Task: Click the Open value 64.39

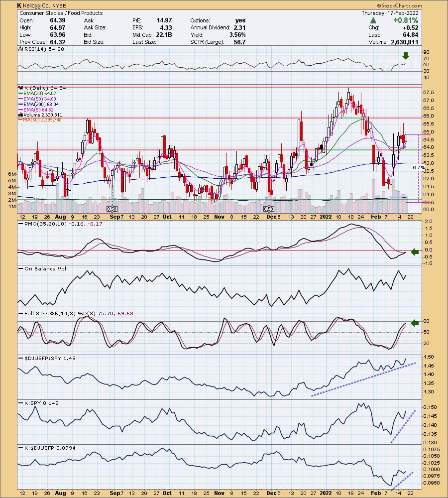Action: tap(57, 20)
